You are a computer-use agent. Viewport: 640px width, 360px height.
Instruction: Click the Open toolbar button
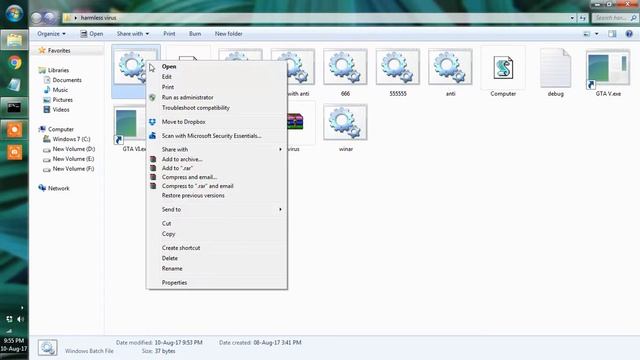coord(91,34)
